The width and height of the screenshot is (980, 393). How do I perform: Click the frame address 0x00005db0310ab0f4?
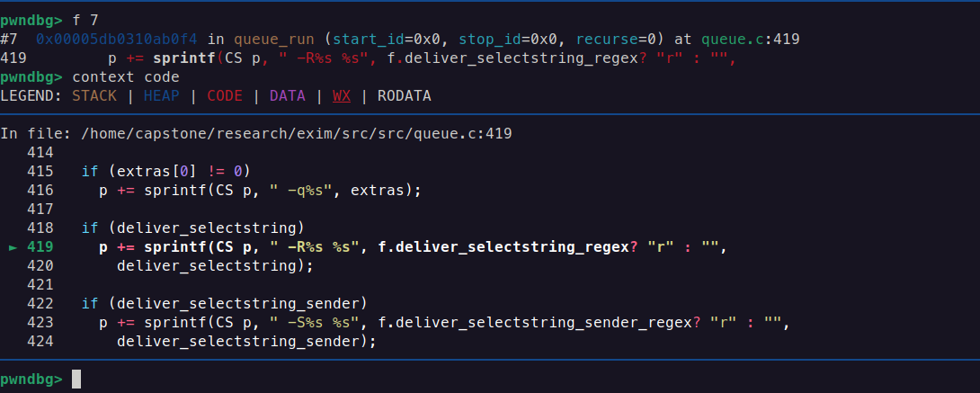pyautogui.click(x=117, y=39)
